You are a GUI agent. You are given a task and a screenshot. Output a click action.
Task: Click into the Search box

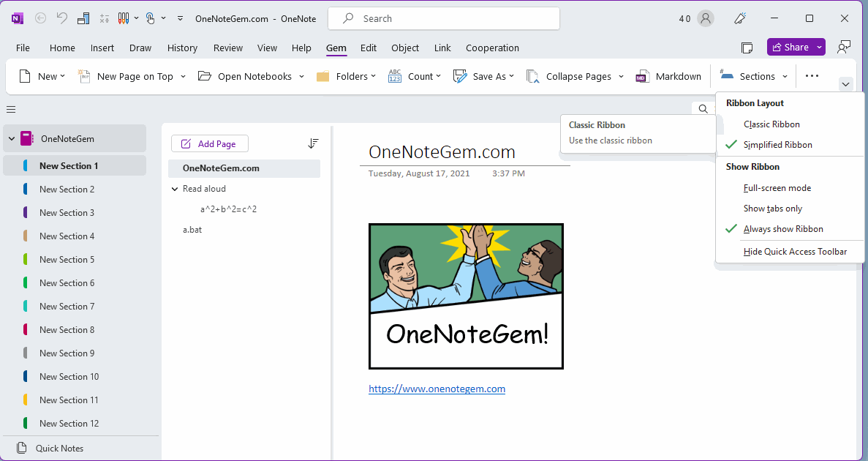point(444,18)
